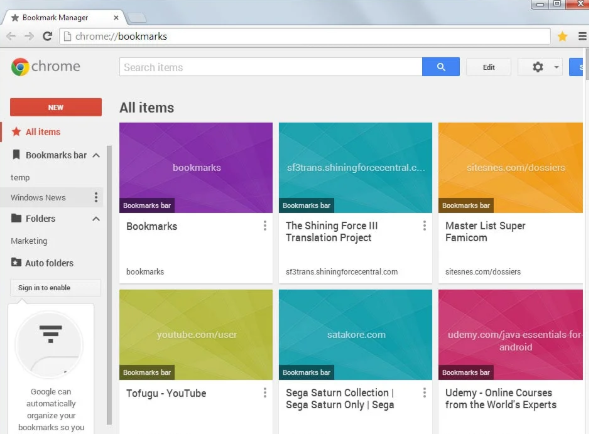
Task: Open options menu for Tofugu - YouTube card
Action: [x=265, y=393]
